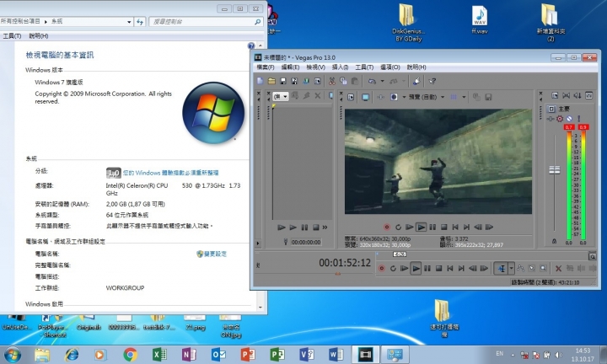Click the What's This help pointer icon
This screenshot has height=364, width=607.
[432, 81]
